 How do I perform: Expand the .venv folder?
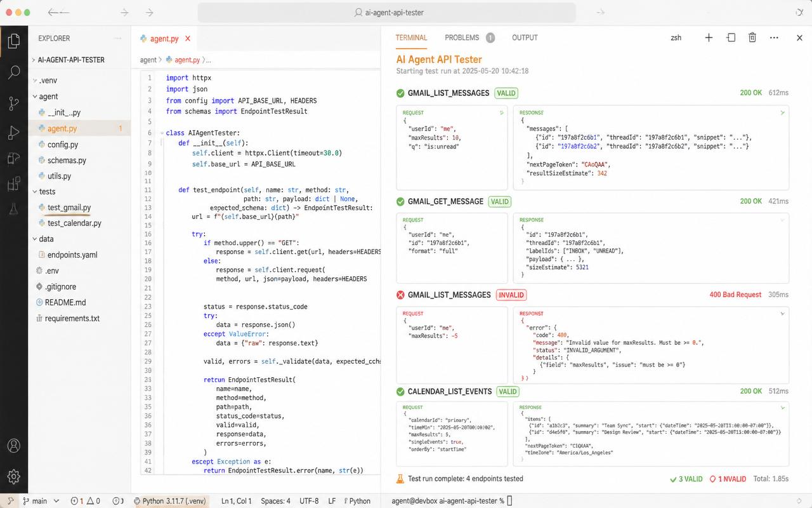point(35,81)
